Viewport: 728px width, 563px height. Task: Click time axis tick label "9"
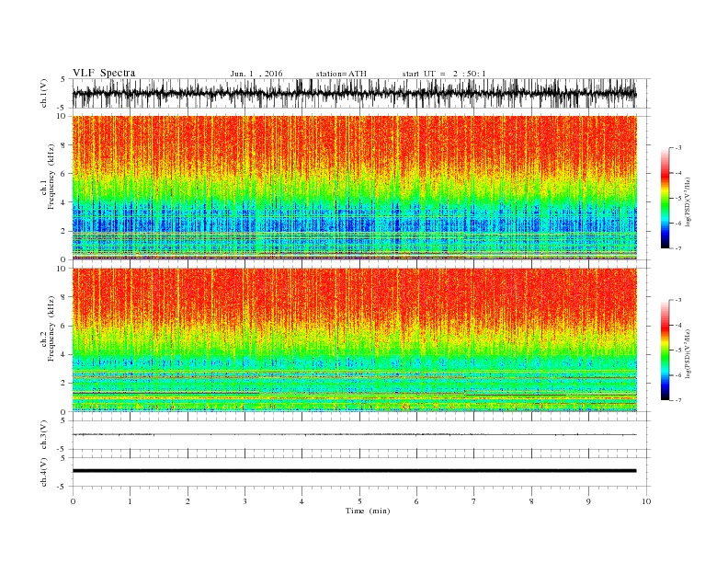click(x=588, y=501)
